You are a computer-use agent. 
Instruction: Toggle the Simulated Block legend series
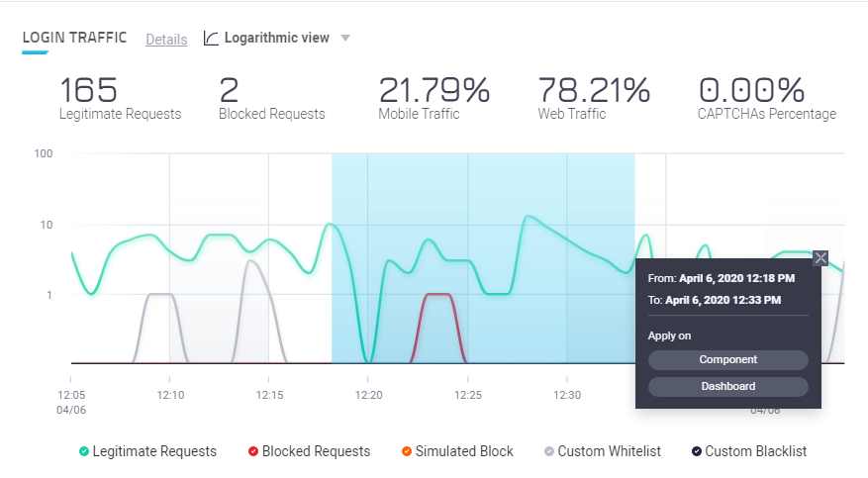point(456,451)
